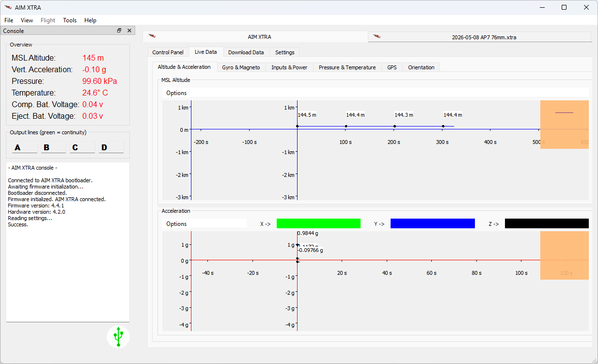Switch to Gyro & Magneto sub-tab
598x364 pixels.
pyautogui.click(x=241, y=67)
